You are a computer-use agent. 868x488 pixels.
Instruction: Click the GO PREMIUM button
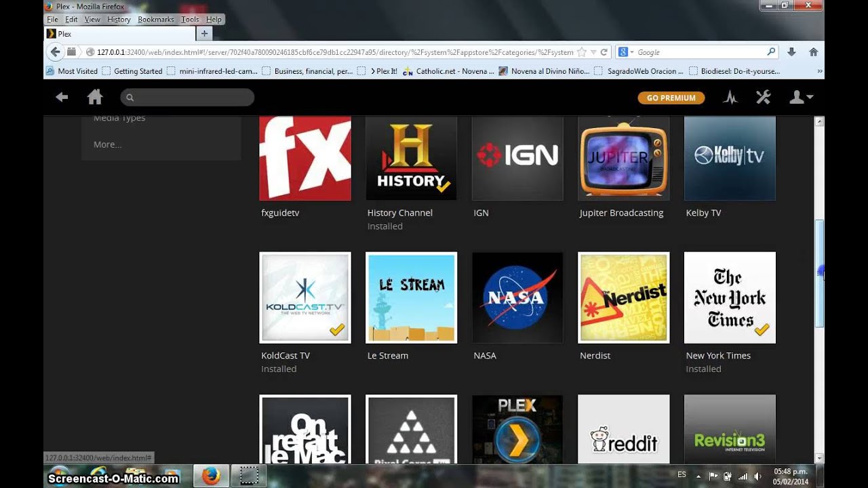point(671,98)
